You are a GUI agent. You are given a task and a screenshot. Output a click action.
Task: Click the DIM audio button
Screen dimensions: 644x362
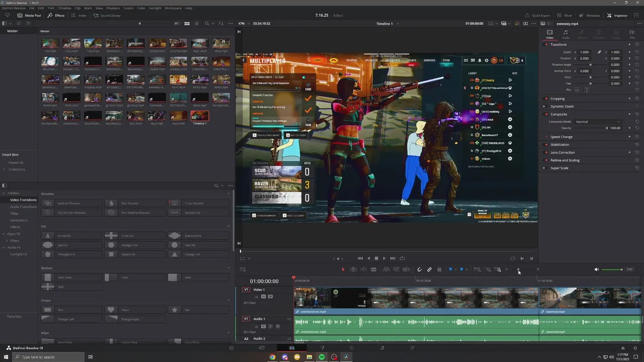[629, 269]
